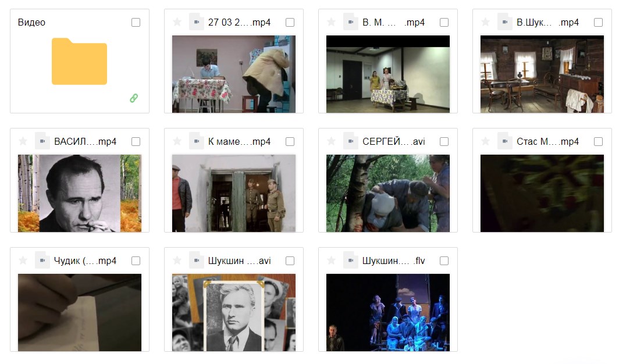This screenshot has height=364, width=619.
Task: Click the "В.Шук....mp4" file name
Action: pos(547,23)
